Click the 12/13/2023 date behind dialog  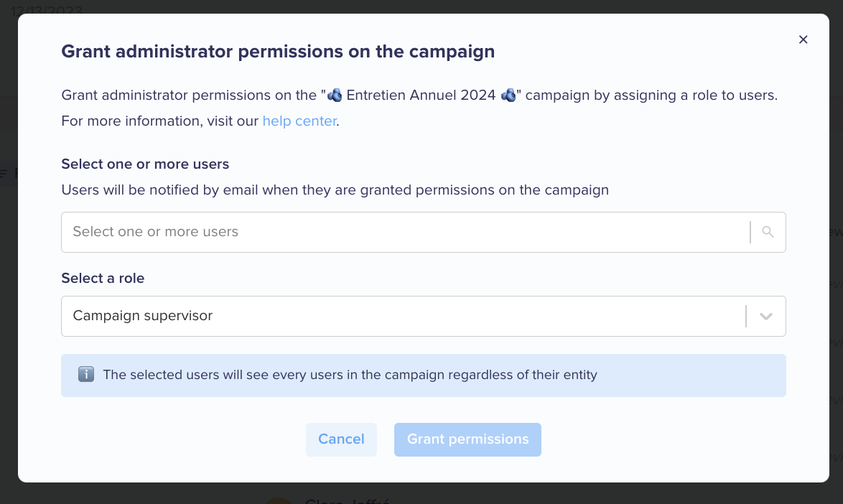(46, 9)
